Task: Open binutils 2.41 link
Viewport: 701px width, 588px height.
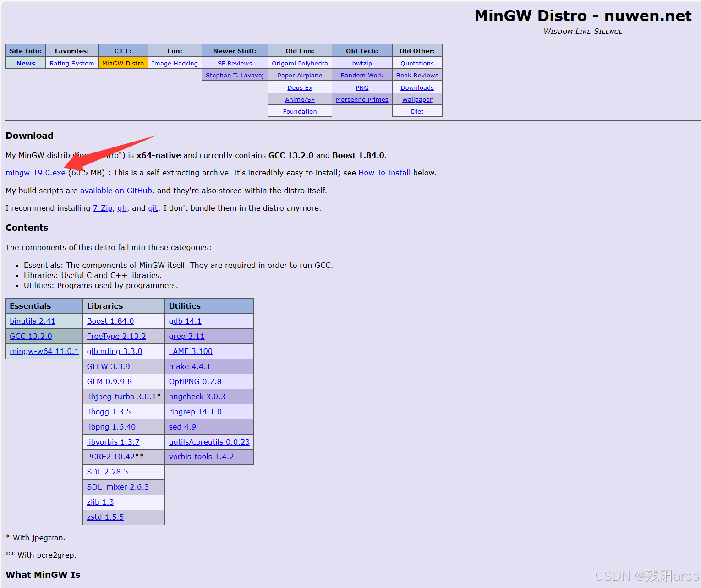Action: (33, 321)
